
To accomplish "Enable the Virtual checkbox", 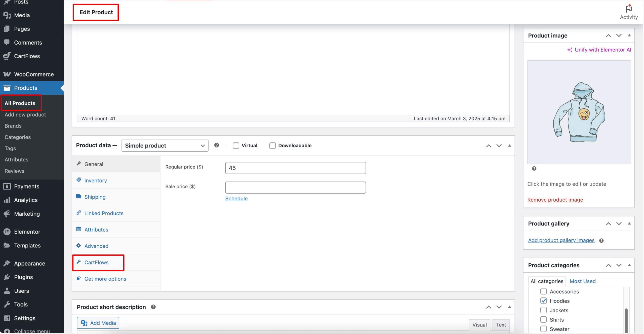I will [x=236, y=145].
